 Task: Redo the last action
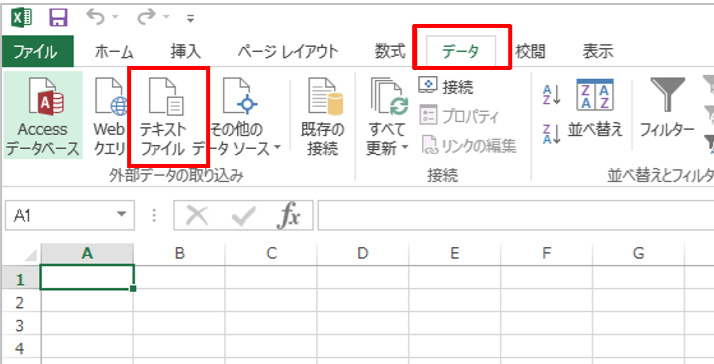click(147, 17)
